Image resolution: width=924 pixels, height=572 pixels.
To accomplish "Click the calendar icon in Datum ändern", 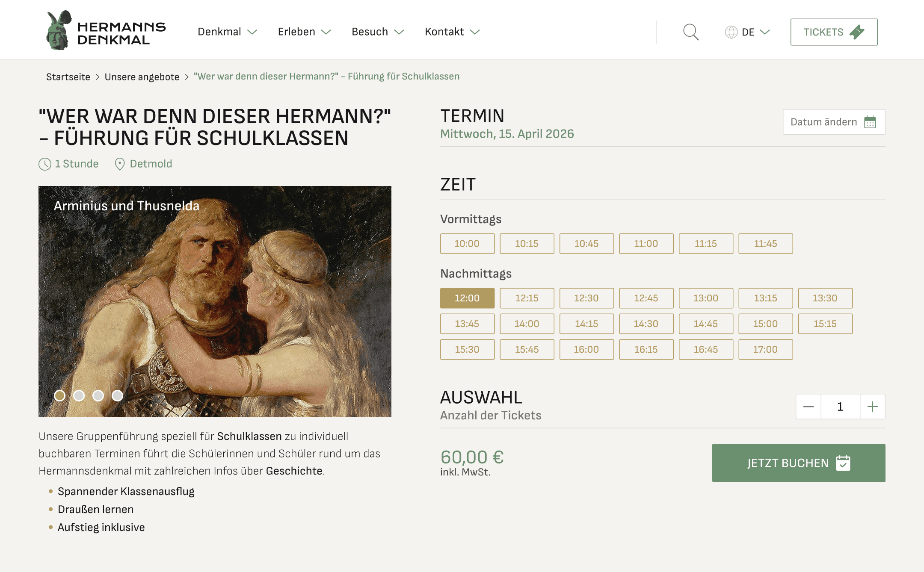I will 870,122.
